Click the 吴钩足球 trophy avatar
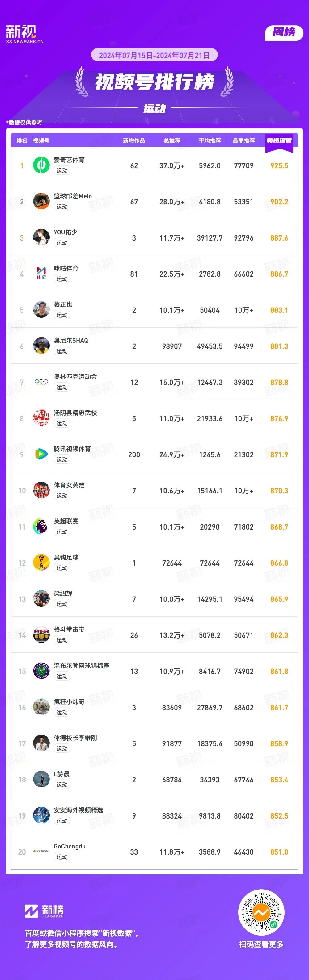309x980 pixels. coord(41,563)
